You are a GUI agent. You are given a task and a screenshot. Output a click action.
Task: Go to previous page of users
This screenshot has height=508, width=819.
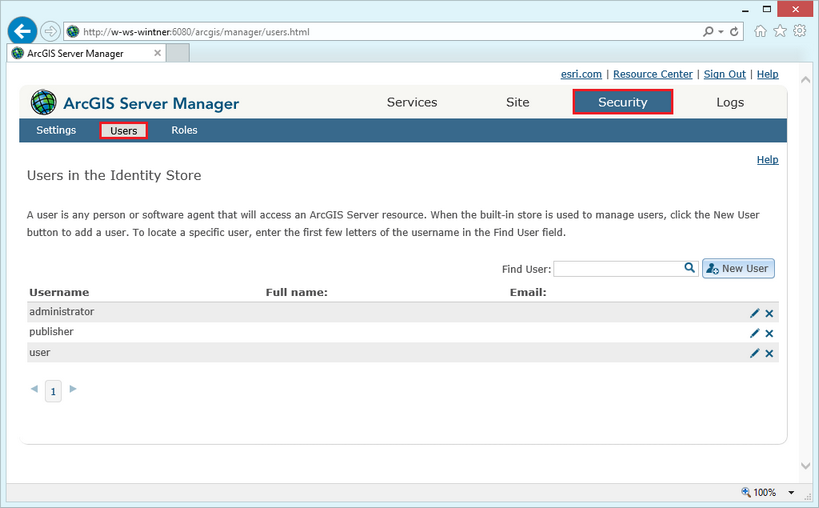point(34,388)
